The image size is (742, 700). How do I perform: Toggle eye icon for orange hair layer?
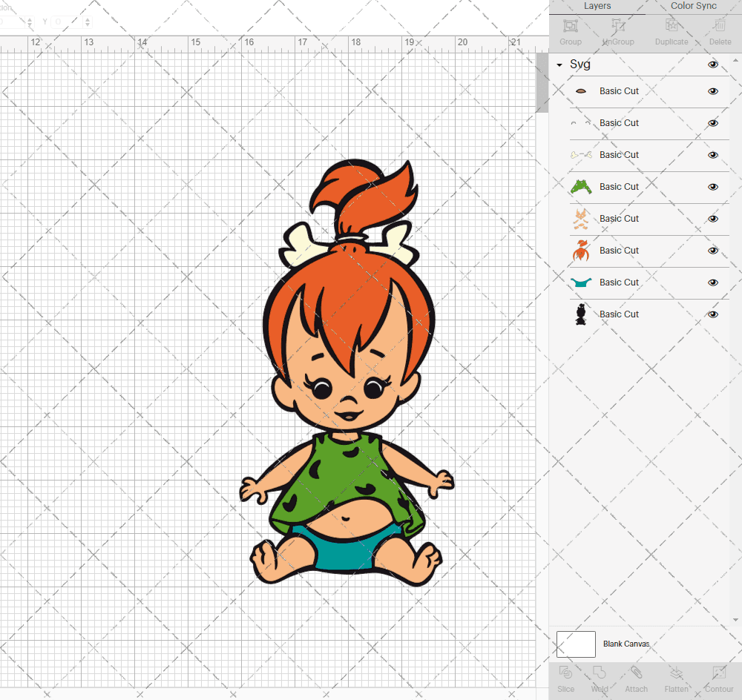(x=712, y=251)
